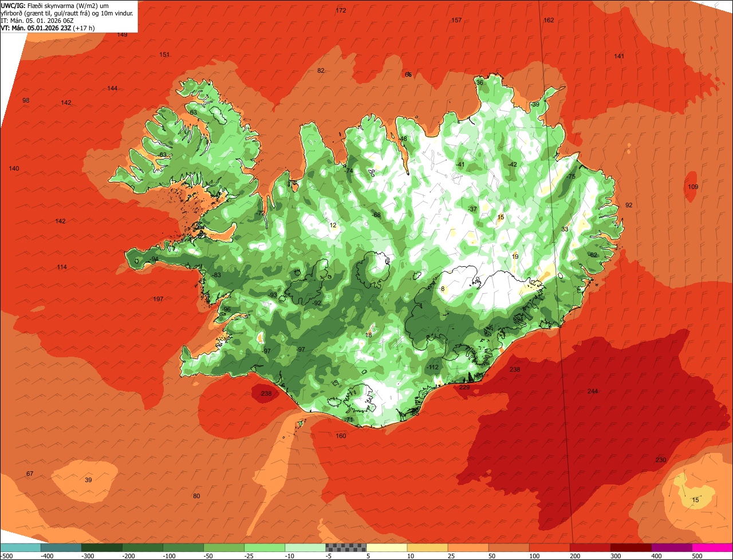Click the map value -37
733x560 pixels.
[472, 209]
